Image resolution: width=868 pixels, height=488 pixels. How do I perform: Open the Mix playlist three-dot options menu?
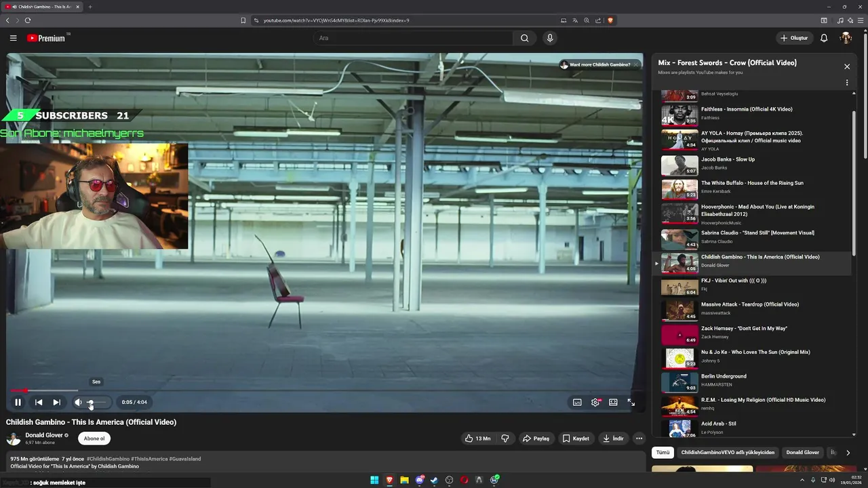pyautogui.click(x=846, y=83)
